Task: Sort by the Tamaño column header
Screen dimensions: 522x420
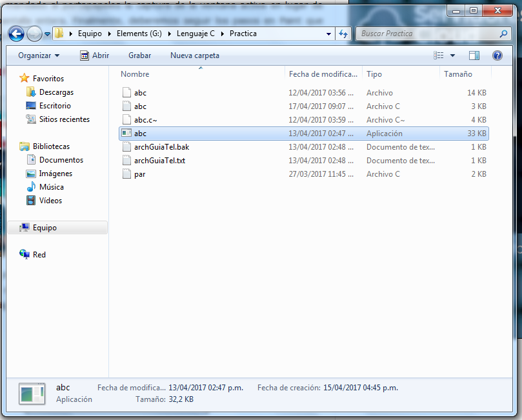Action: point(465,74)
